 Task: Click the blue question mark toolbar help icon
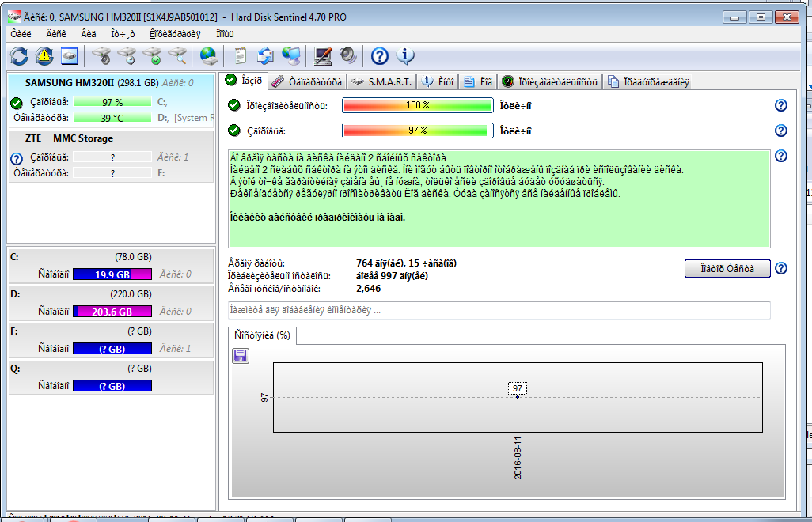click(380, 55)
